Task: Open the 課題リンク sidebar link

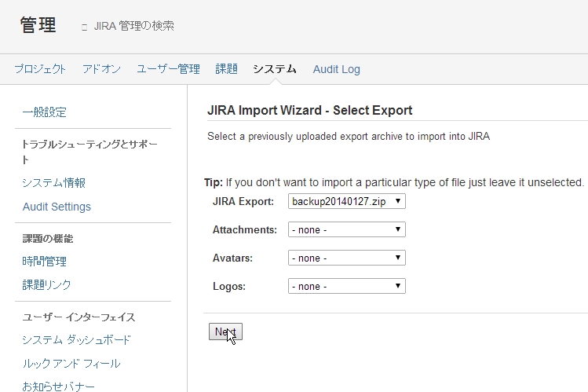Action: (x=46, y=284)
